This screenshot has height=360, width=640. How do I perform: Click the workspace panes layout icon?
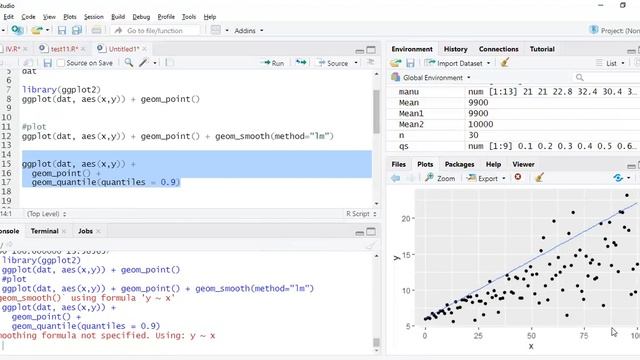click(216, 30)
